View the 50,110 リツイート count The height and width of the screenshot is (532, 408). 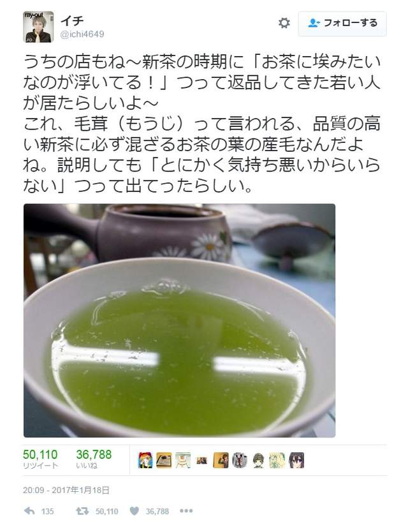click(40, 459)
